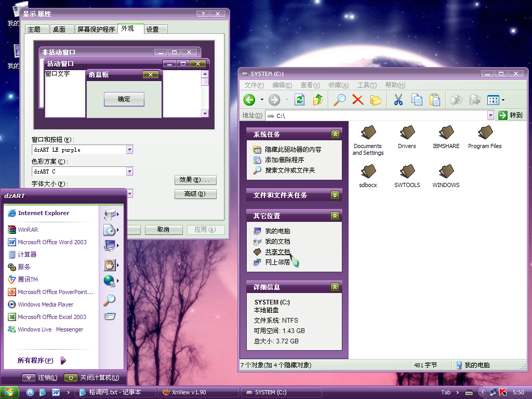Image resolution: width=532 pixels, height=399 pixels.
Task: Open 网上邻居 link
Action: tap(277, 262)
